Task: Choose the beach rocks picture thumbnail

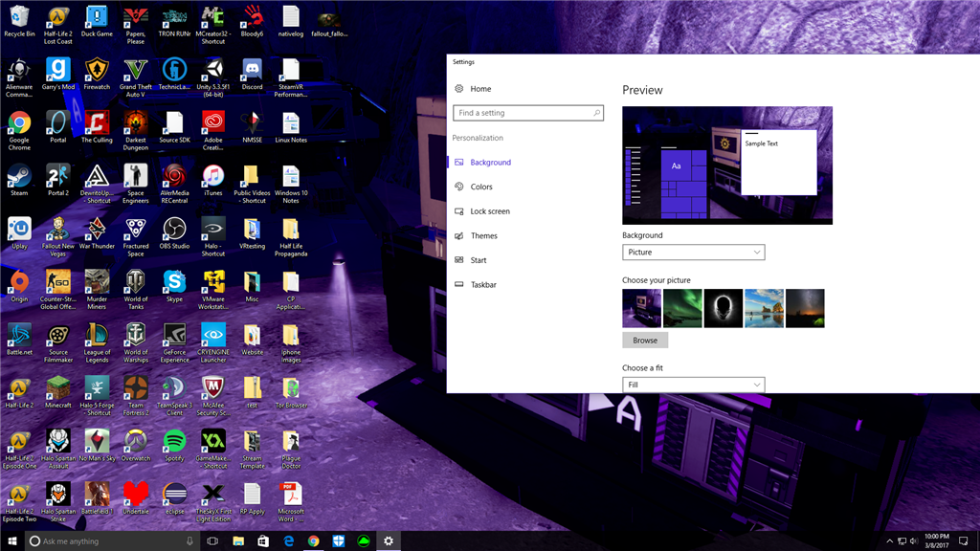Action: coord(765,308)
